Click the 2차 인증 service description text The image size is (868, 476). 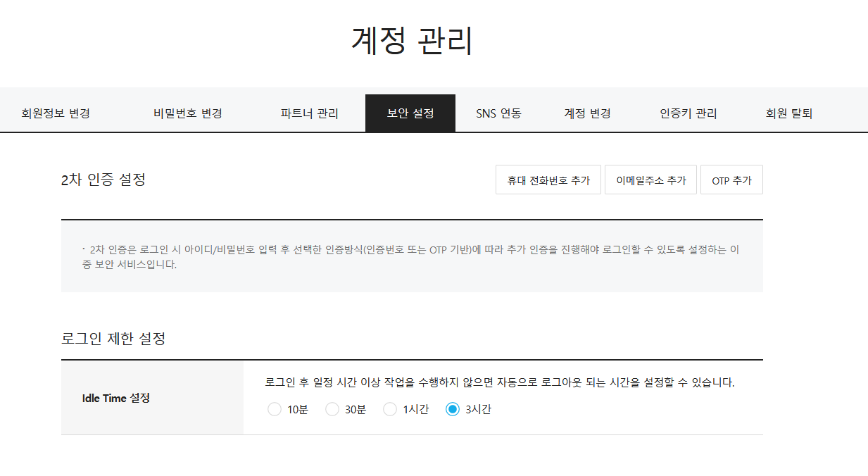pyautogui.click(x=412, y=257)
